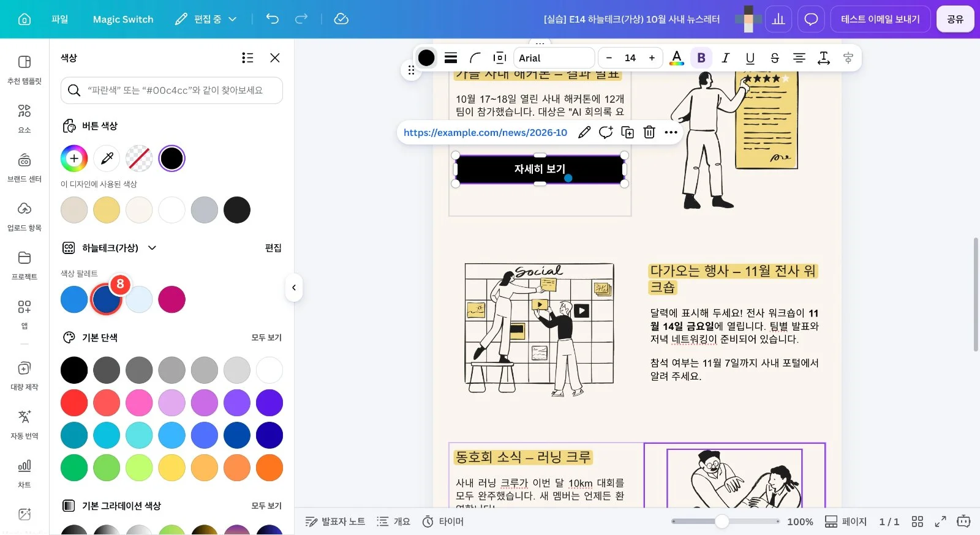Image resolution: width=980 pixels, height=535 pixels.
Task: Open text color picker in toolbar
Action: (x=677, y=58)
